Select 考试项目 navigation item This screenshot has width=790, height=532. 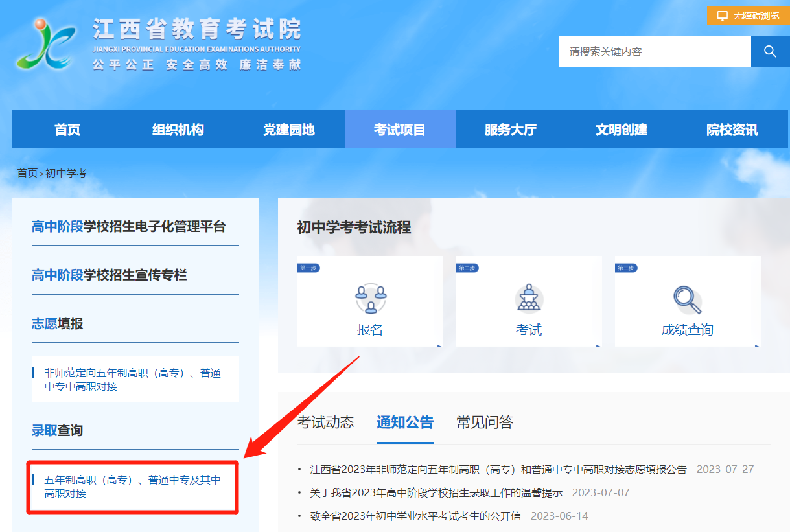(x=400, y=130)
